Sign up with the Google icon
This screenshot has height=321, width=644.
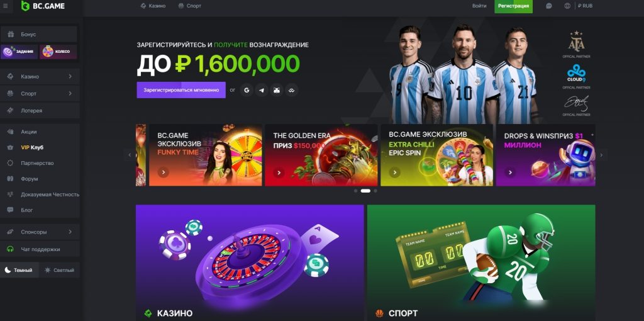click(247, 90)
